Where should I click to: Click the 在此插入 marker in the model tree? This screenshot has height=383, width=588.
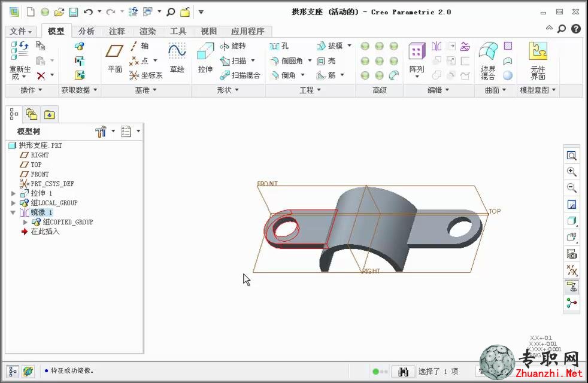pyautogui.click(x=40, y=232)
